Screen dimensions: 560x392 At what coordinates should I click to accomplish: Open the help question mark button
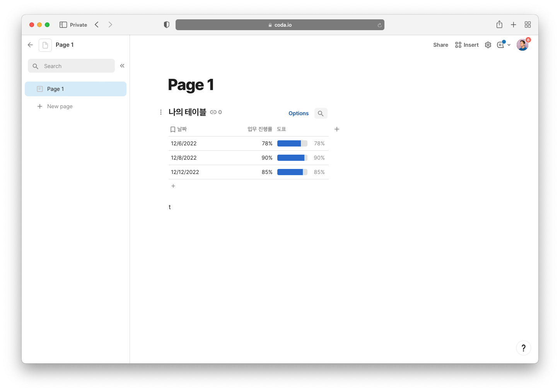click(524, 348)
